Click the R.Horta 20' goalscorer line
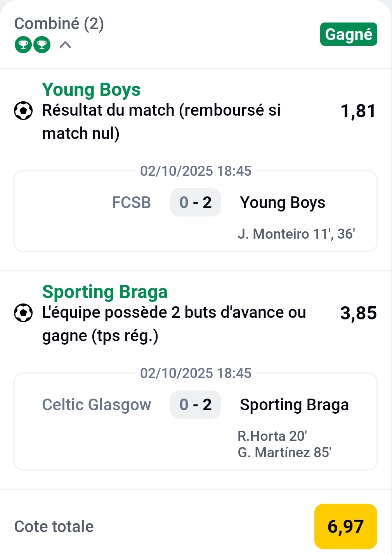The image size is (392, 555). 272,436
